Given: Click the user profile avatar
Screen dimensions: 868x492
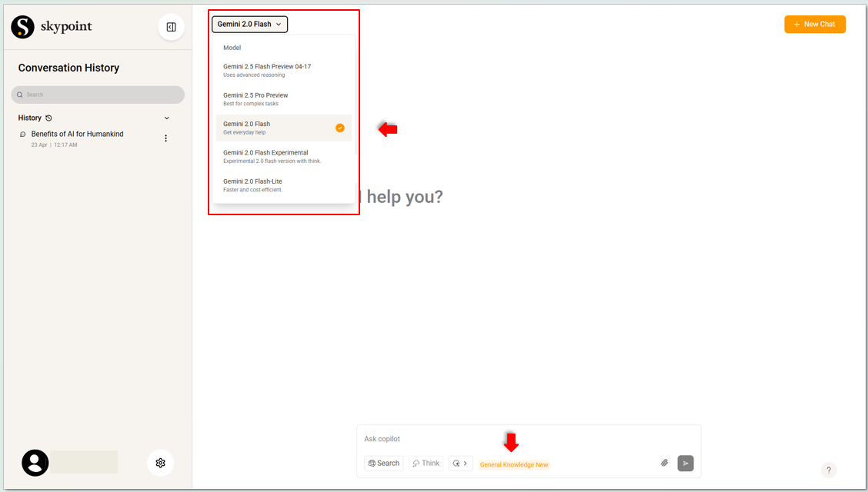Looking at the screenshot, I should click(35, 463).
